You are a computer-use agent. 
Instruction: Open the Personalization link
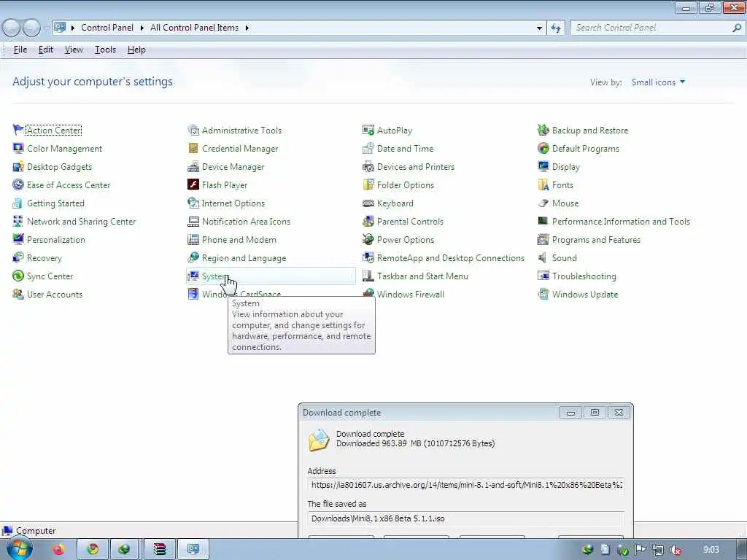(x=56, y=239)
